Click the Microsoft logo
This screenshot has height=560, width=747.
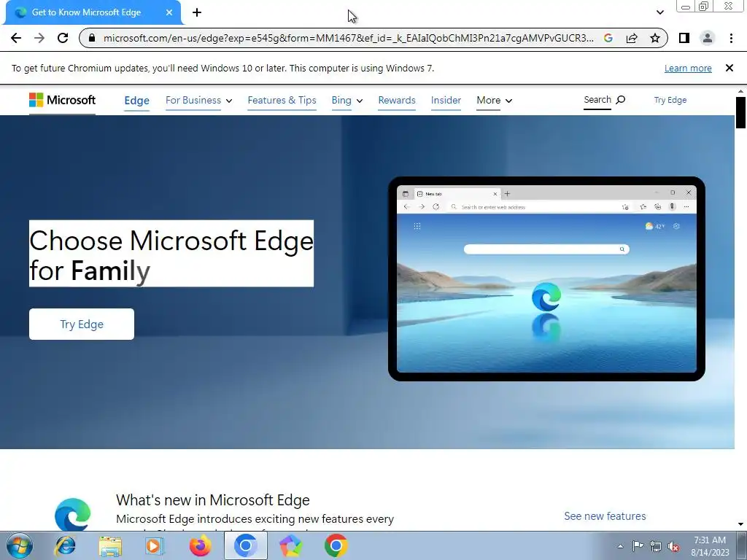point(63,100)
